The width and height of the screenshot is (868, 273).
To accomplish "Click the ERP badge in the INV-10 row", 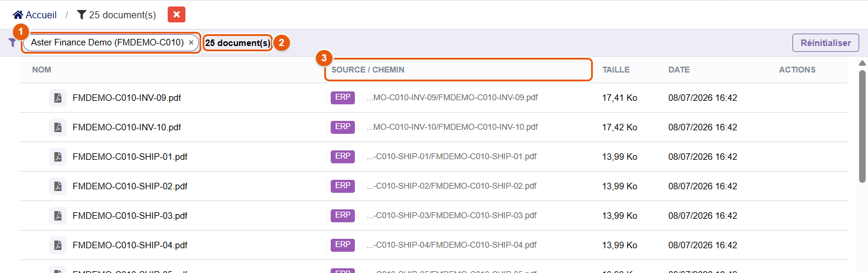I will tap(342, 127).
